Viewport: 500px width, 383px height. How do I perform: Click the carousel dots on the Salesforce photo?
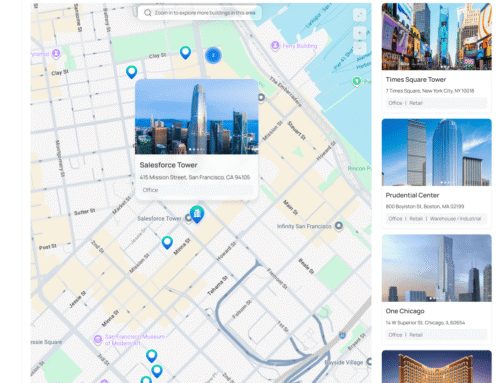point(197,150)
